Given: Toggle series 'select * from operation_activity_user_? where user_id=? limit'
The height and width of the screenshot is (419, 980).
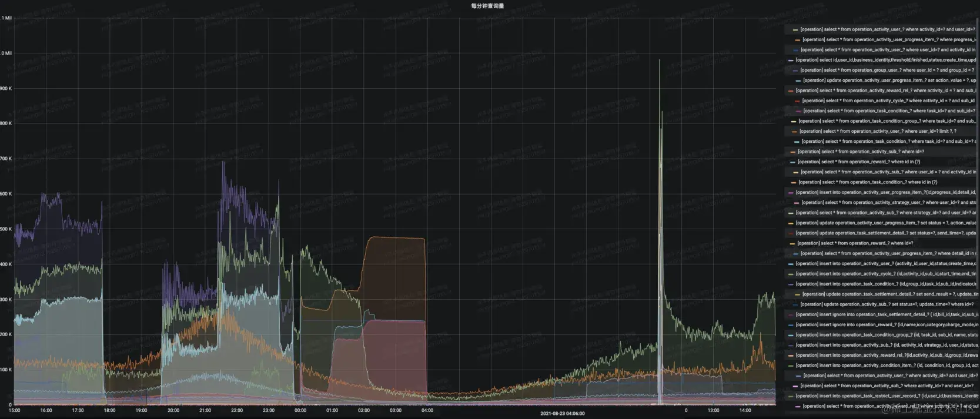Looking at the screenshot, I should click(x=878, y=131).
